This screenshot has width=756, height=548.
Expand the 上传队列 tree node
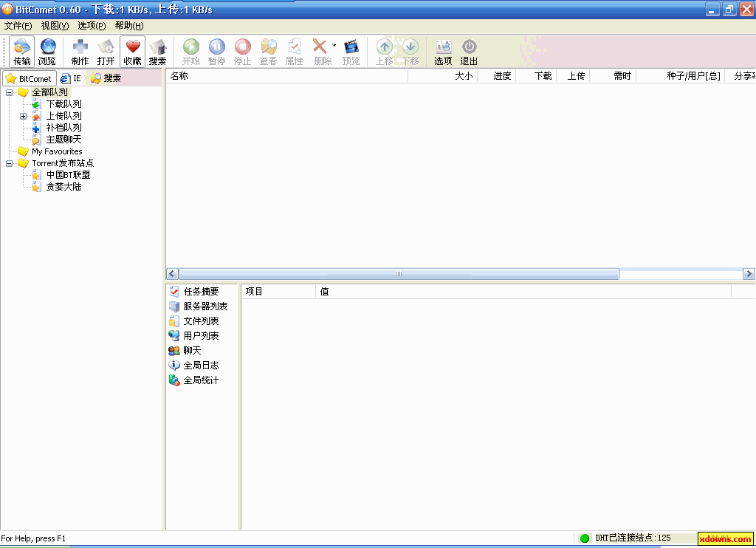pyautogui.click(x=23, y=116)
